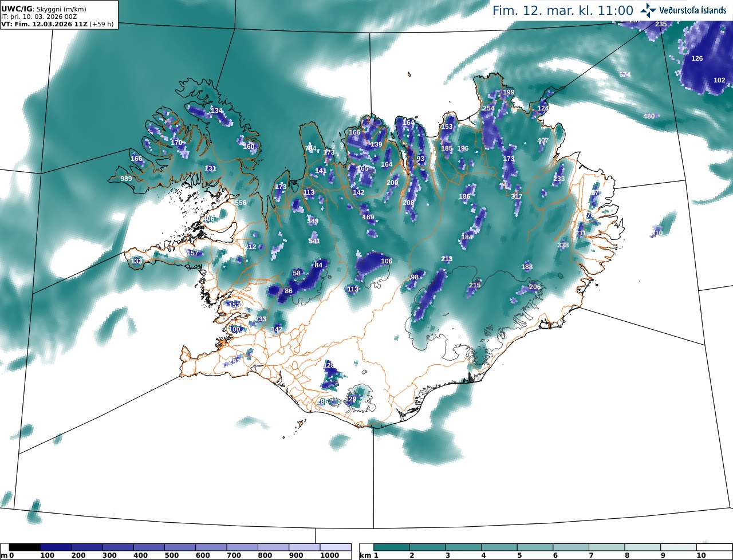
Task: Click the VT: Fim. 12.03.2026 11Z (+59 h) line
Action: (x=58, y=25)
